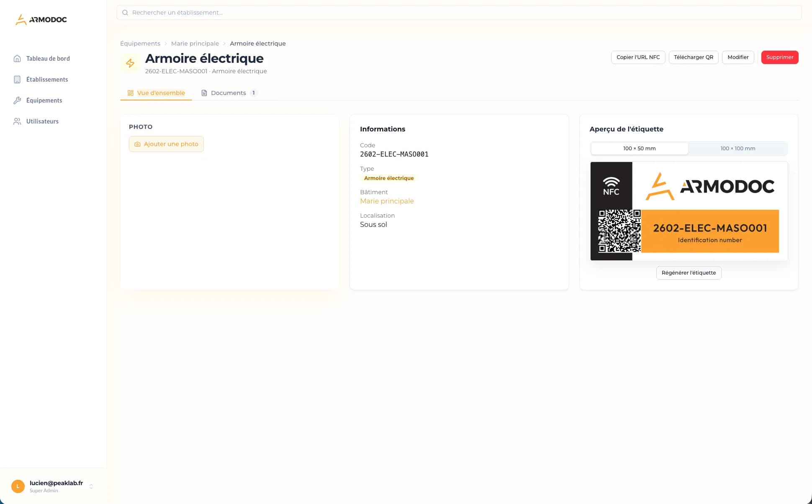The image size is (812, 504).
Task: Go to Équipements in the breadcrumb
Action: pyautogui.click(x=140, y=44)
